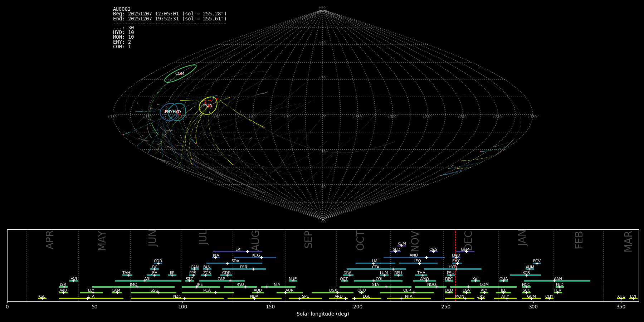Click the peak cross marker on the GEM bar
This screenshot has height=322, width=644.
[466, 252]
